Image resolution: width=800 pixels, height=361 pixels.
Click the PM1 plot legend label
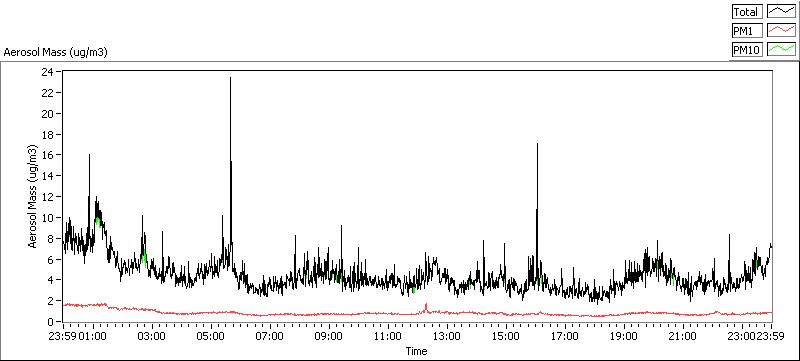click(x=747, y=31)
